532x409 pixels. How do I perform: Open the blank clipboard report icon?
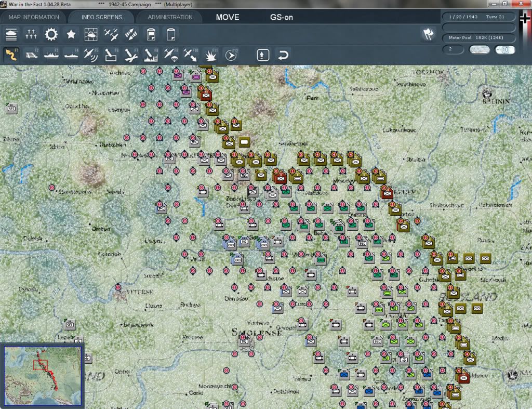click(170, 34)
